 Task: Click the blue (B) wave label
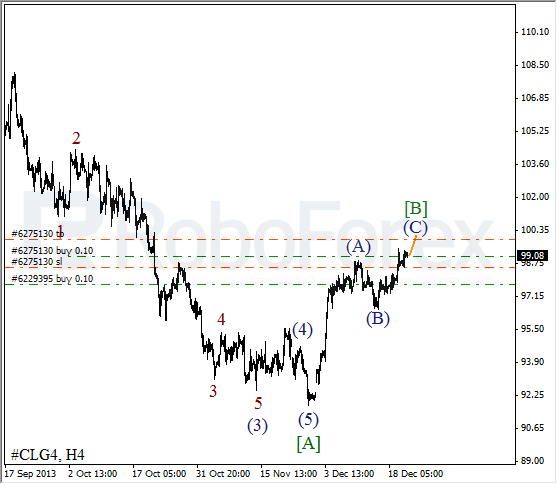coord(378,318)
